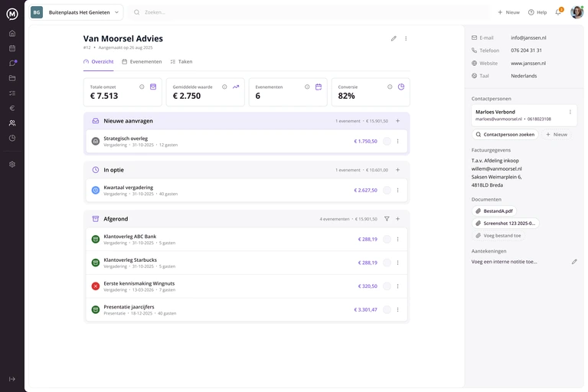The image size is (588, 392).
Task: Click the plus icon in Nieuwe aanvragen header
Action: point(398,121)
